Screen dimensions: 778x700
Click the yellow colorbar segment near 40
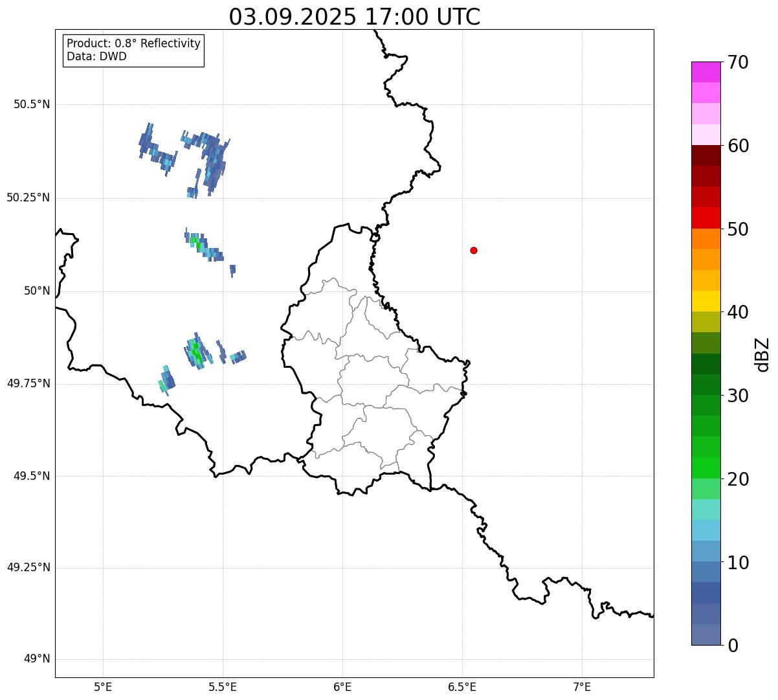click(x=706, y=301)
